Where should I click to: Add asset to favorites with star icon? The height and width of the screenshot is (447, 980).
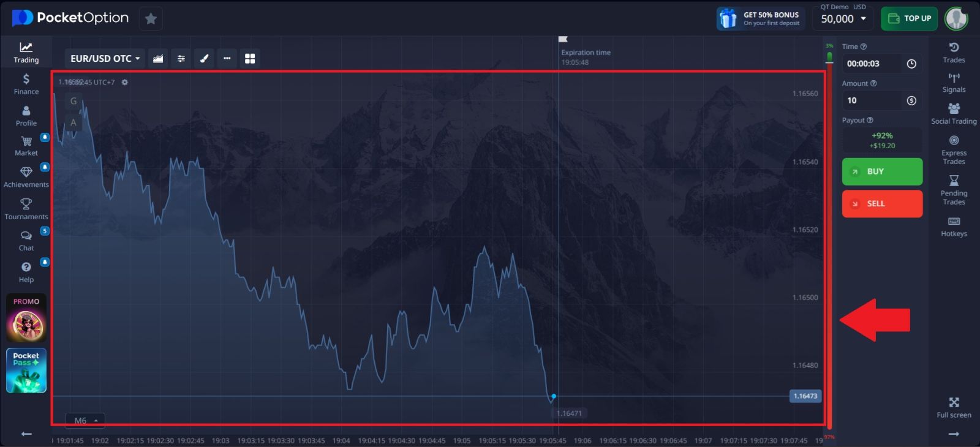151,18
